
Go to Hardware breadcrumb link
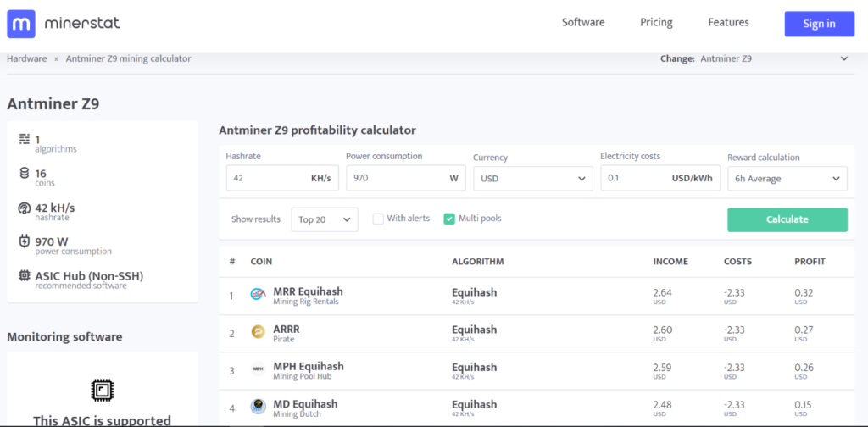click(26, 58)
